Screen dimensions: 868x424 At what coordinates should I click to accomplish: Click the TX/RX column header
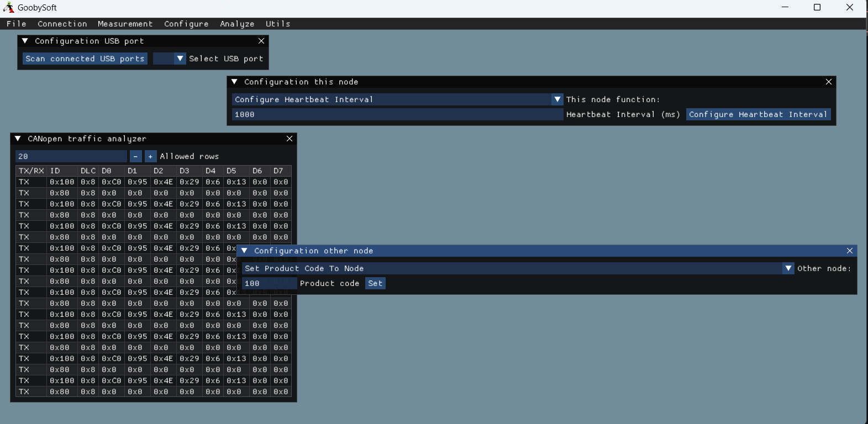31,171
